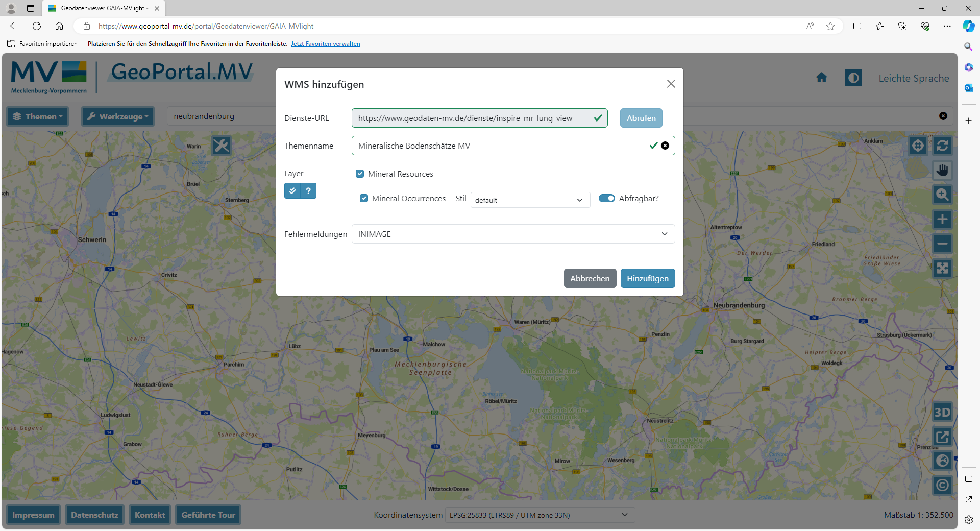The image size is (980, 531).
Task: Activate the zoom box magnifier tool
Action: [942, 195]
